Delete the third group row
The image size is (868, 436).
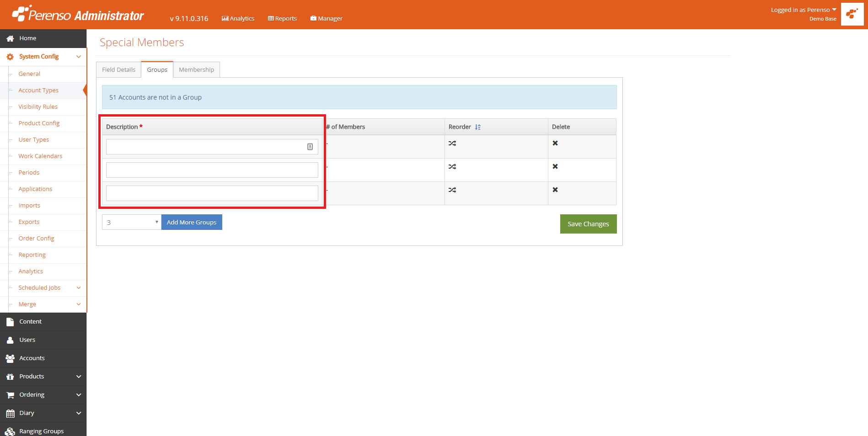pyautogui.click(x=555, y=190)
